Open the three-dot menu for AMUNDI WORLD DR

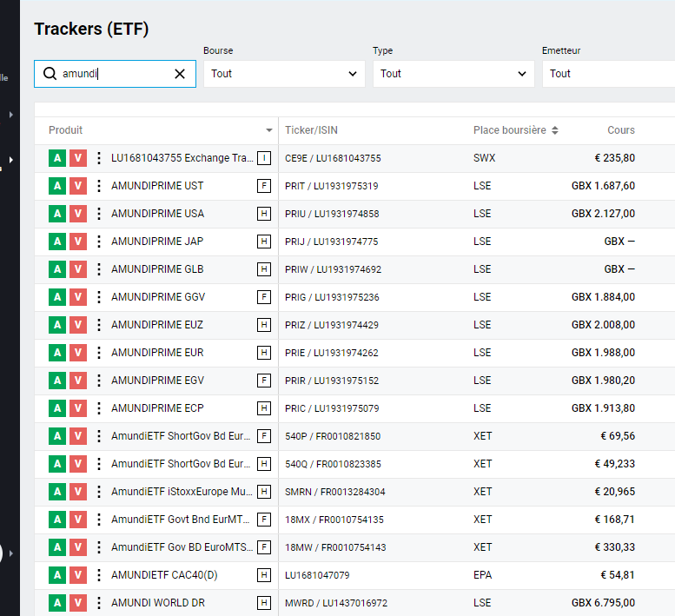(99, 603)
